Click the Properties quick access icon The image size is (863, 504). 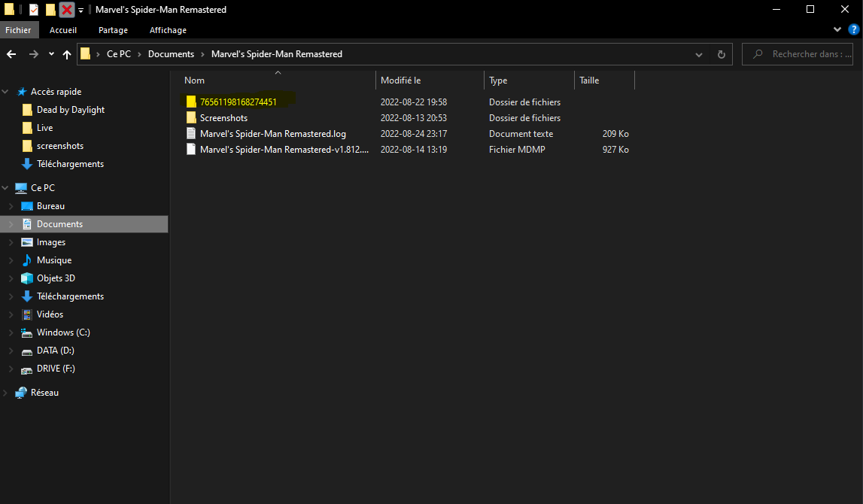(34, 9)
